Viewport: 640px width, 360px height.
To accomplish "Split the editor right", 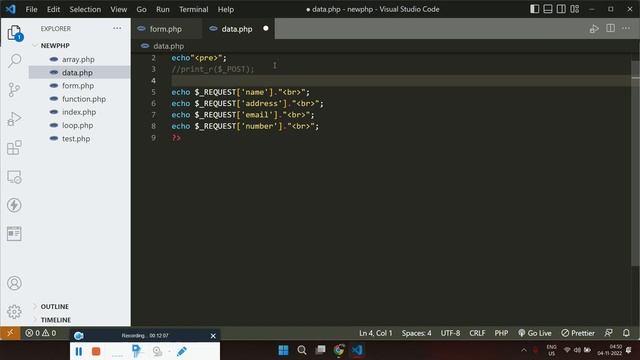I will 611,29.
